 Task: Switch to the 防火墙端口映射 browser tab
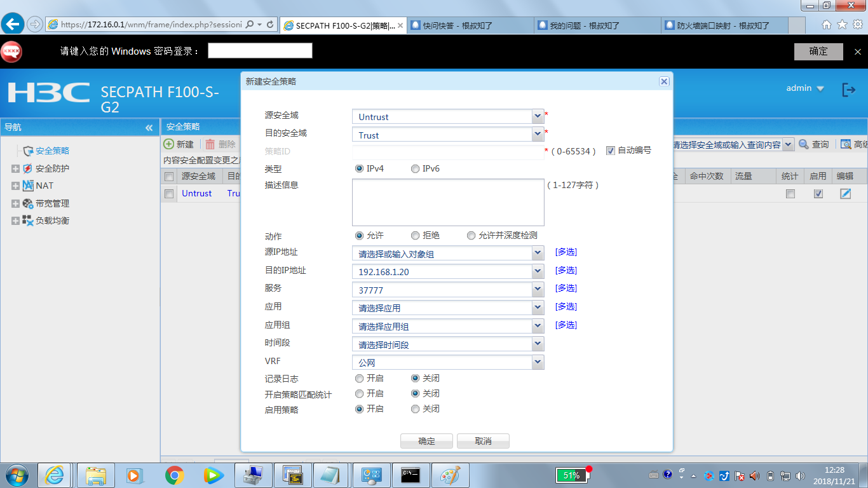click(724, 25)
